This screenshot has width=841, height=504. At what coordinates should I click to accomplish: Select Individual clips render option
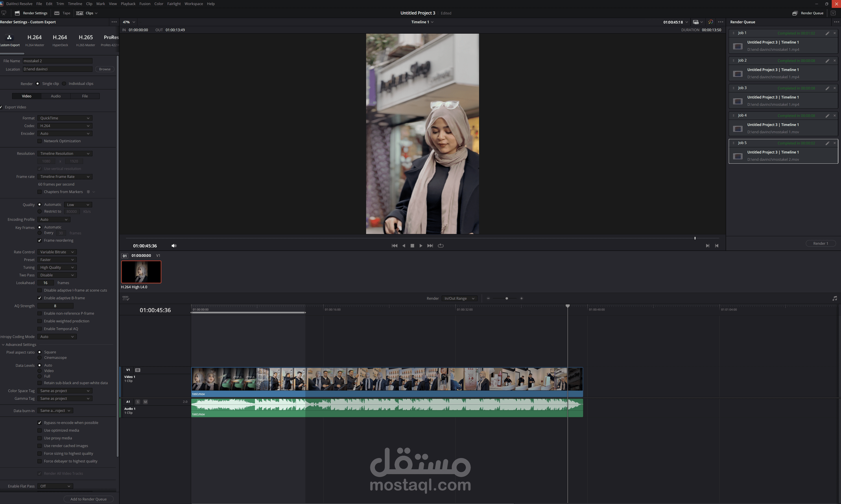tap(64, 84)
